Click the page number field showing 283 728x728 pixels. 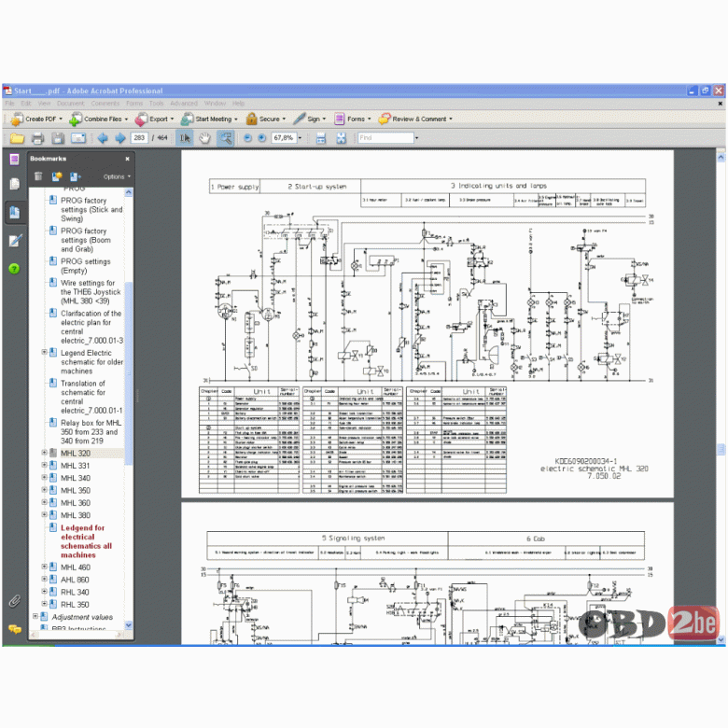tap(139, 138)
